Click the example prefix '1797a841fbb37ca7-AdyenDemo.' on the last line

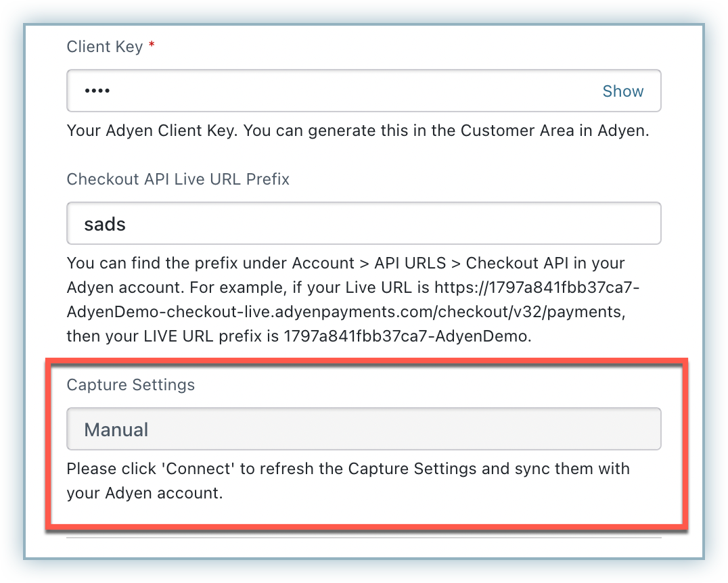(407, 336)
